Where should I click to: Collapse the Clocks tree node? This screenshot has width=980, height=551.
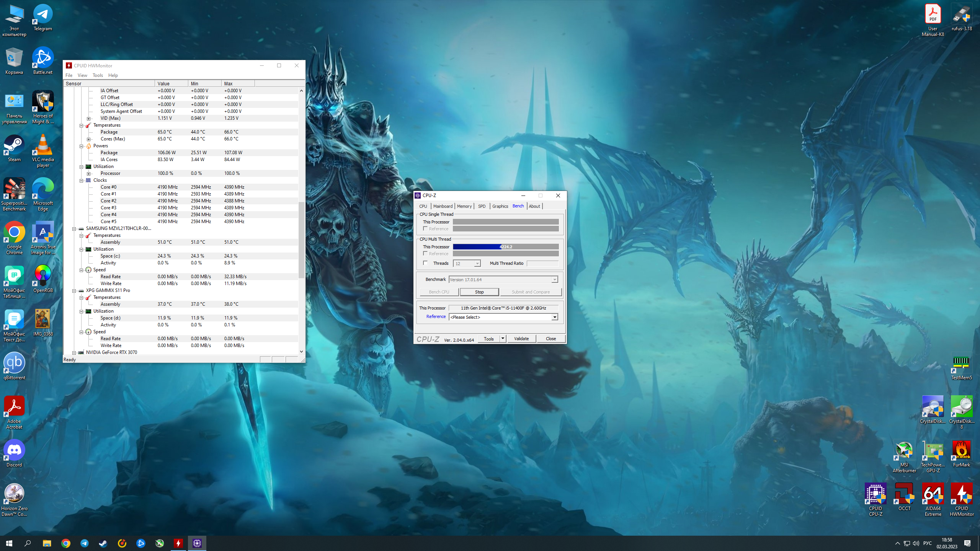pyautogui.click(x=81, y=180)
